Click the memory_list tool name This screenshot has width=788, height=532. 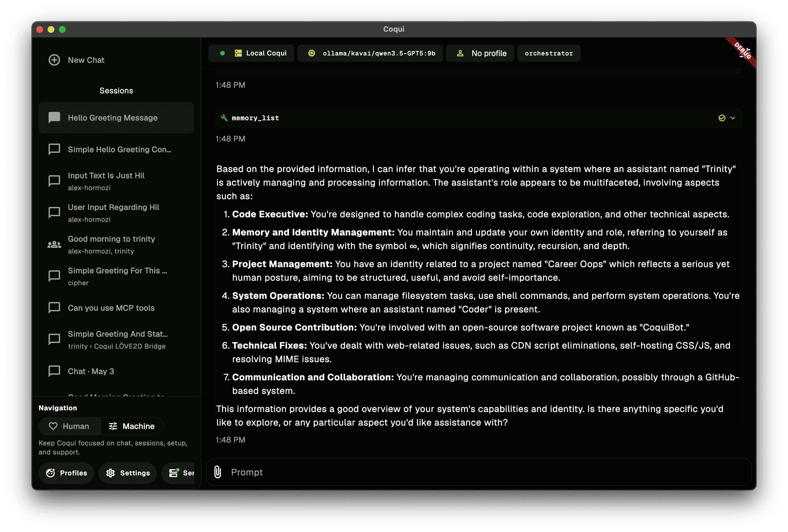click(x=255, y=118)
